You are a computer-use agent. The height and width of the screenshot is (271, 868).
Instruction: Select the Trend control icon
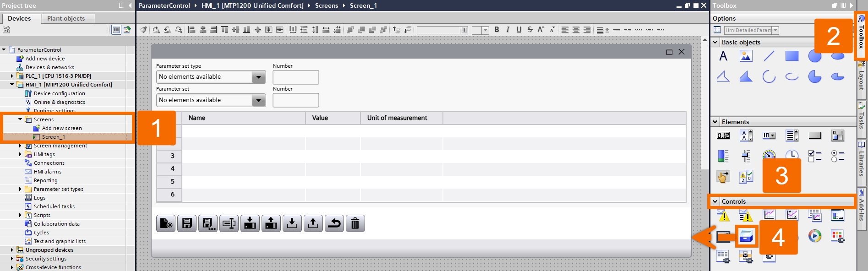coord(769,215)
